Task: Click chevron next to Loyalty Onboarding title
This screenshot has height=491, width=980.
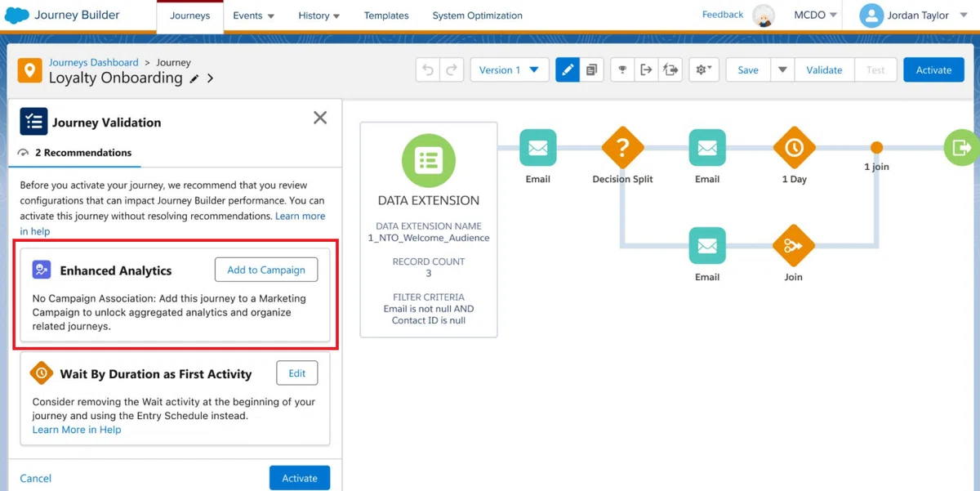Action: [211, 78]
